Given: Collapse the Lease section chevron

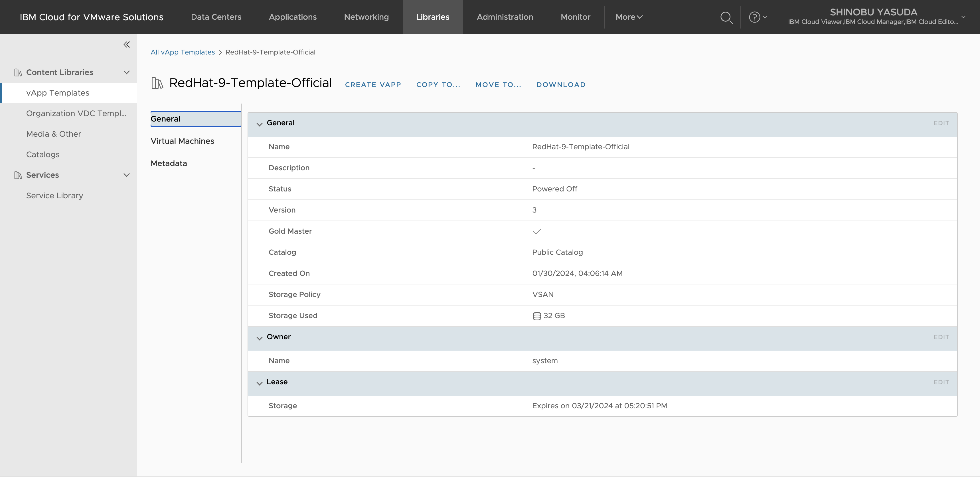Looking at the screenshot, I should pos(260,383).
